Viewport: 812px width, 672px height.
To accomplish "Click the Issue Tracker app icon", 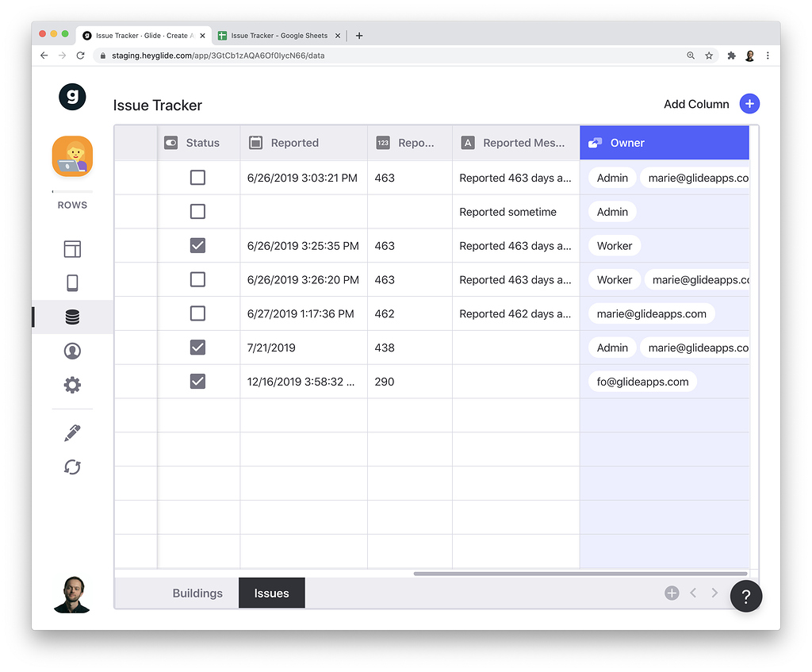I will point(72,156).
